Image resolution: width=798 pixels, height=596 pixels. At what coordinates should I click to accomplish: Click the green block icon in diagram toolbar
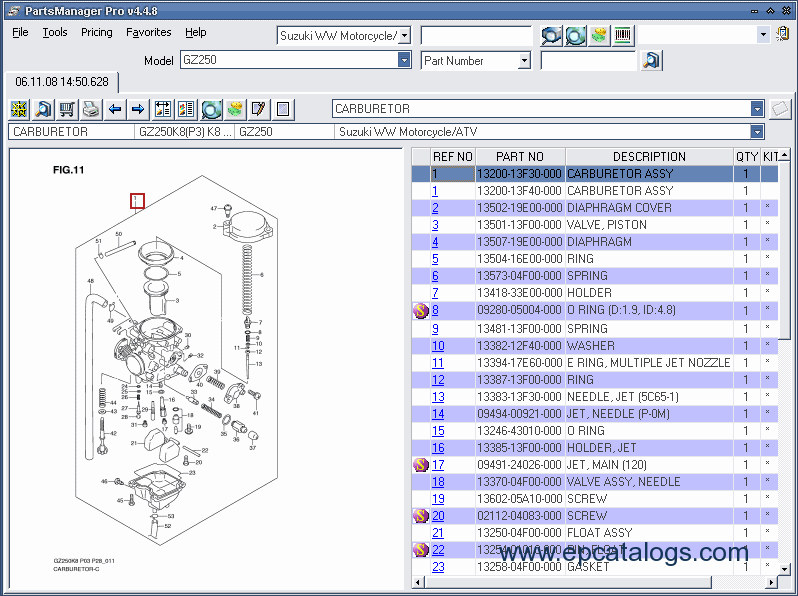coord(235,109)
